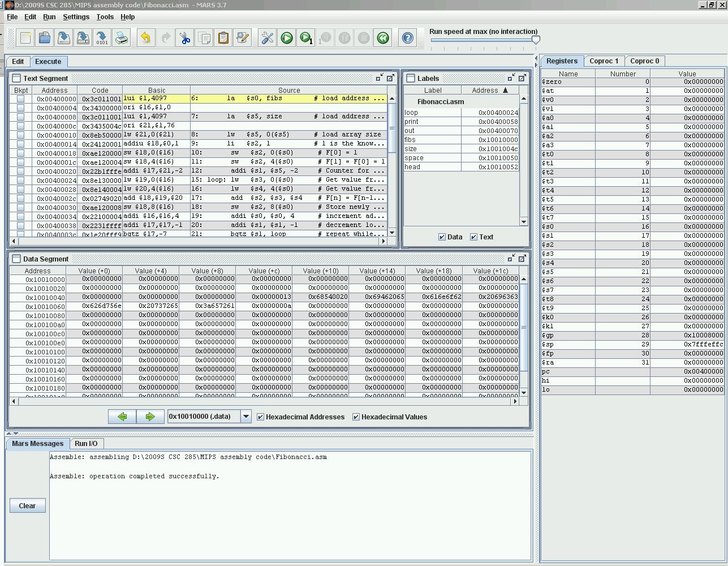Step one instruction with Step icon
This screenshot has height=566, width=728.
(306, 38)
